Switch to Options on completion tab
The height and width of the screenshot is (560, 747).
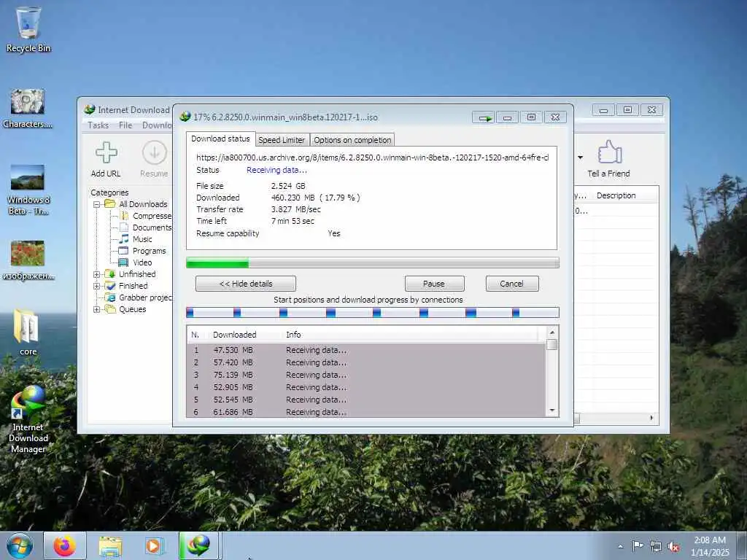click(x=352, y=140)
